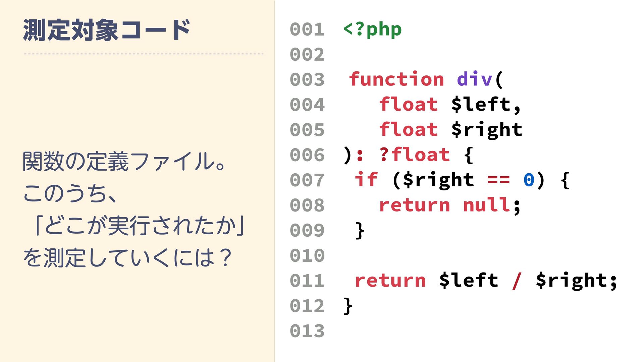Click the closing brace on line 009

[x=360, y=230]
